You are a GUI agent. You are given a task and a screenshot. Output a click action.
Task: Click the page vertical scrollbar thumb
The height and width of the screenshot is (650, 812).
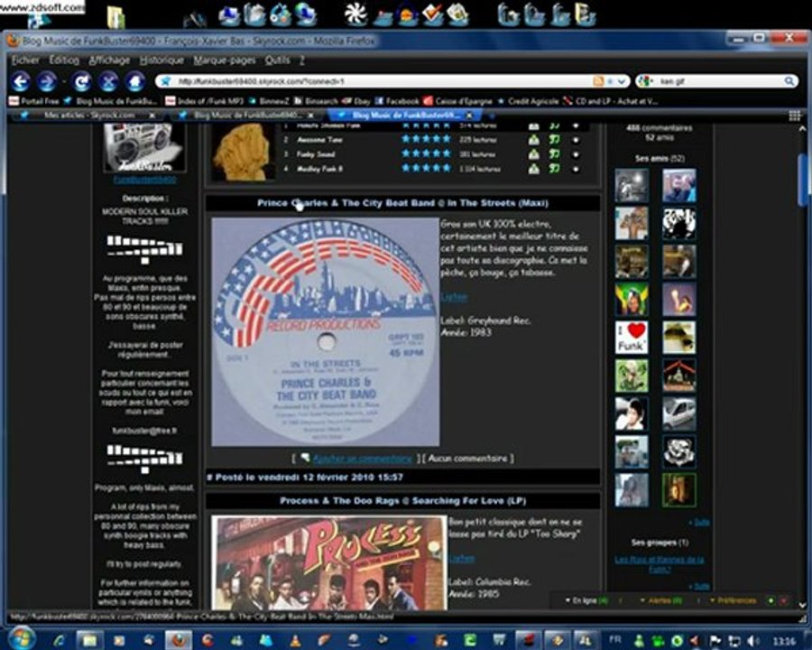[x=803, y=179]
